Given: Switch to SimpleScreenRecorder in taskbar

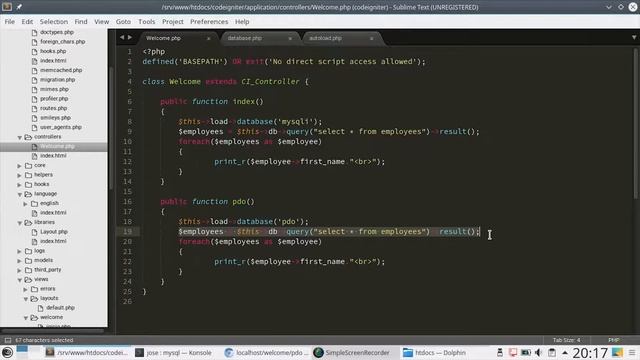Looking at the screenshot, I should [351, 352].
